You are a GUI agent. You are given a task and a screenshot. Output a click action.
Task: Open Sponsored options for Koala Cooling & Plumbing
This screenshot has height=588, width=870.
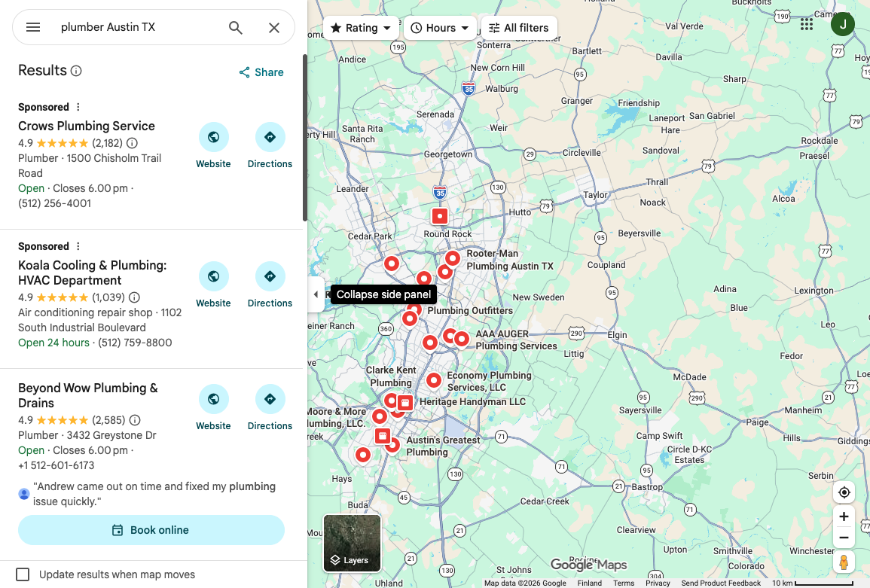click(78, 246)
